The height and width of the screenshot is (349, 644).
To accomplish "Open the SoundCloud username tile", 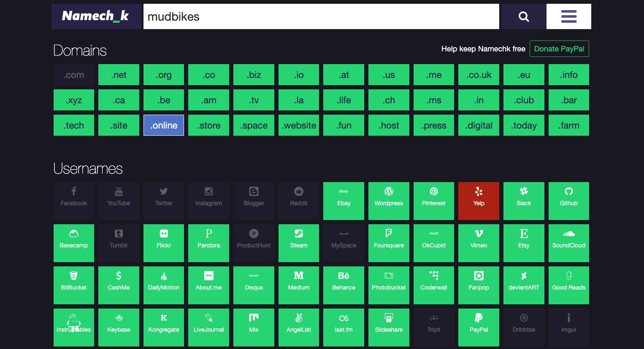I will click(569, 243).
